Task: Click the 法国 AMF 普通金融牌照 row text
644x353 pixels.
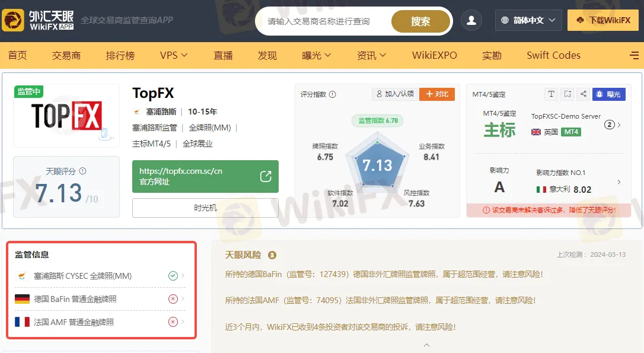Action: pos(74,322)
